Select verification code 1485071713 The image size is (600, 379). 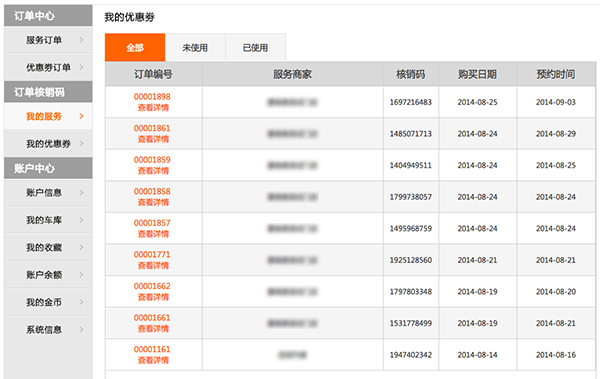click(411, 134)
